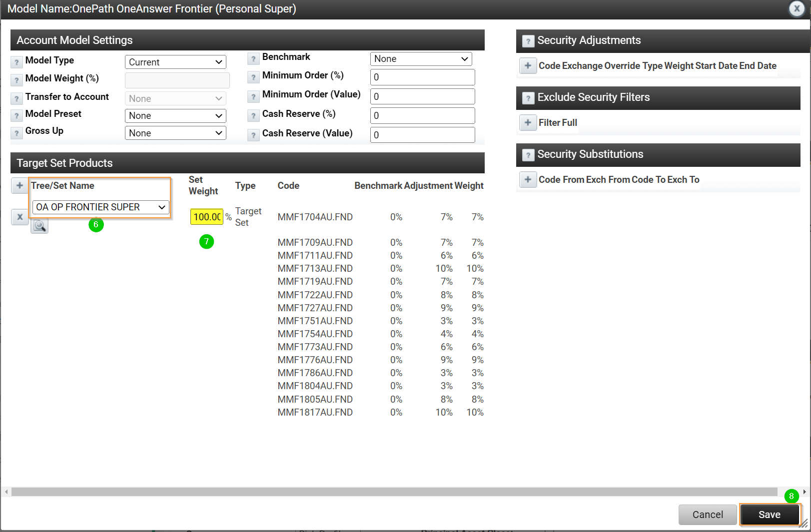This screenshot has height=532, width=811.
Task: Add a new exclude security filter
Action: (528, 122)
